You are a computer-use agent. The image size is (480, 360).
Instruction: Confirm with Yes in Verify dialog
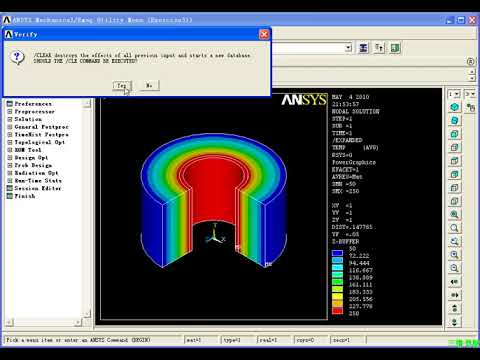[x=122, y=86]
